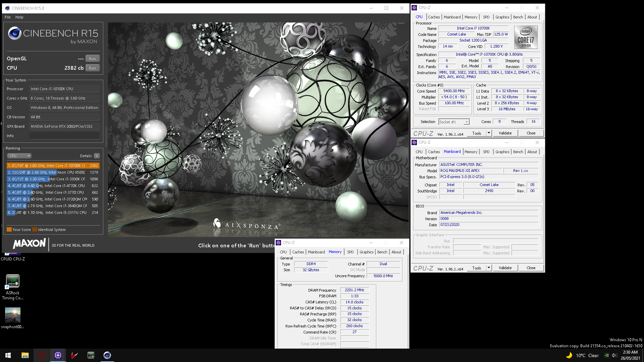The image size is (644, 362).
Task: Open the NVIDIA tray icon
Action: (606, 355)
